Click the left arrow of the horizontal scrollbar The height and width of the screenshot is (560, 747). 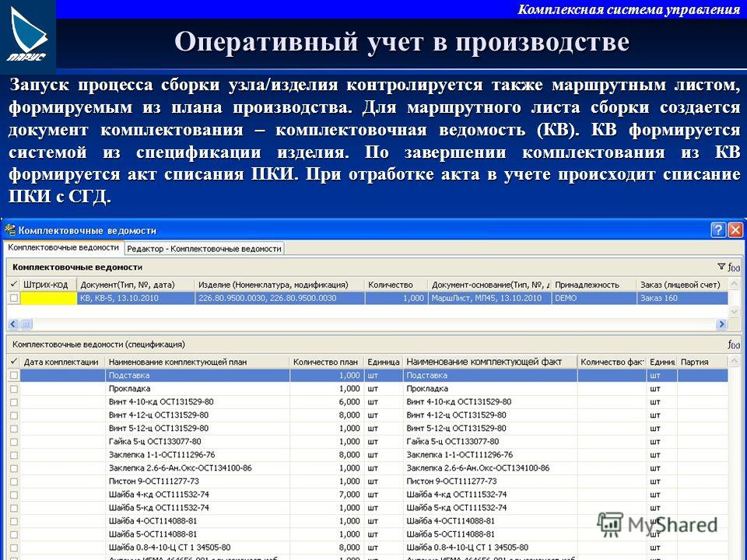point(13,324)
